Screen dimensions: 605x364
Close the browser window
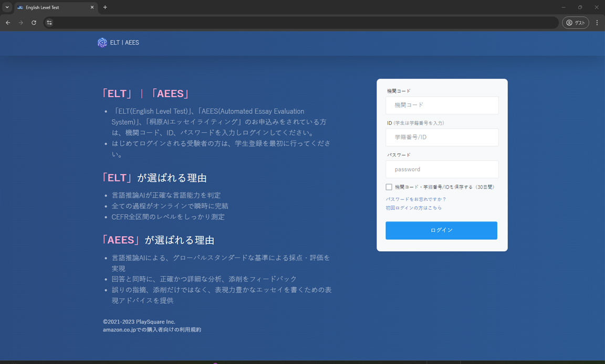click(597, 7)
